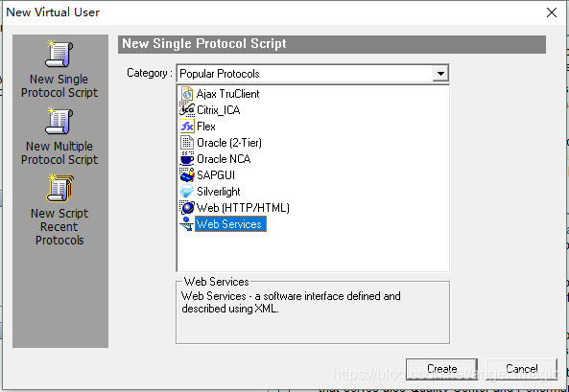Click the Oracle (2-Tier) document icon
Screen dimensions: 569x392
point(187,143)
